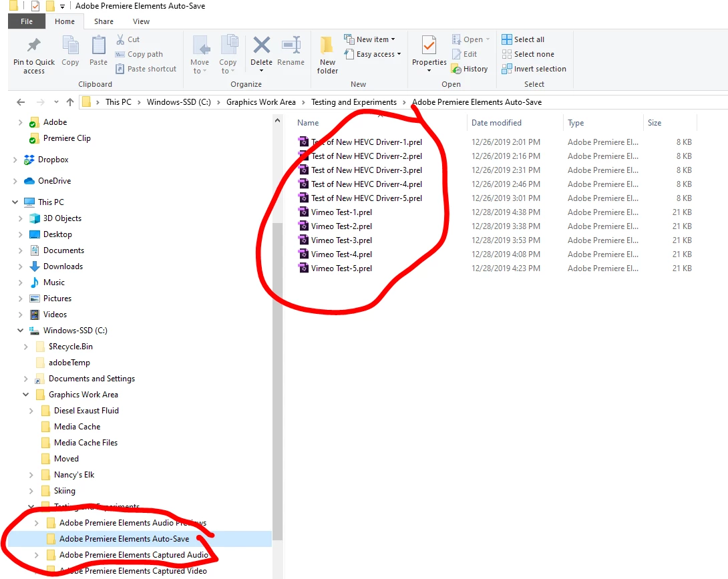Select Test of New HEVC Driverr-5.prel
The width and height of the screenshot is (728, 579).
[360, 198]
